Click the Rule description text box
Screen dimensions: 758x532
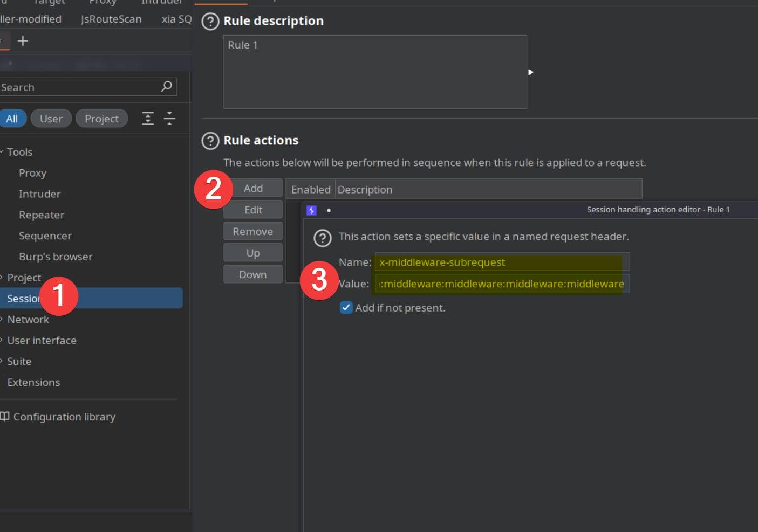(375, 72)
